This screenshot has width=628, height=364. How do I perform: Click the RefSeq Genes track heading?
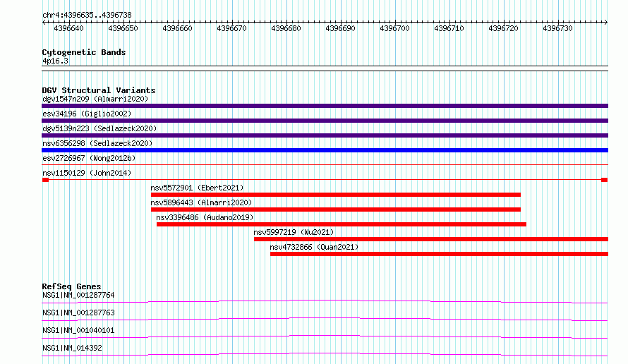coord(72,286)
